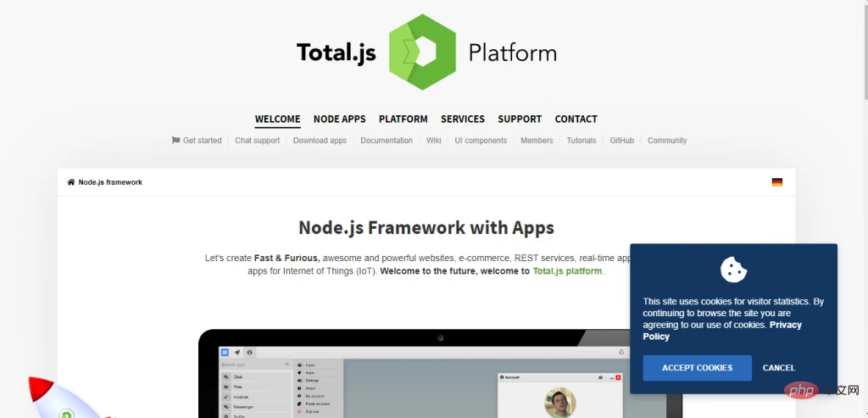Open the SUPPORT navigation item
This screenshot has height=418, width=868.
tap(520, 120)
